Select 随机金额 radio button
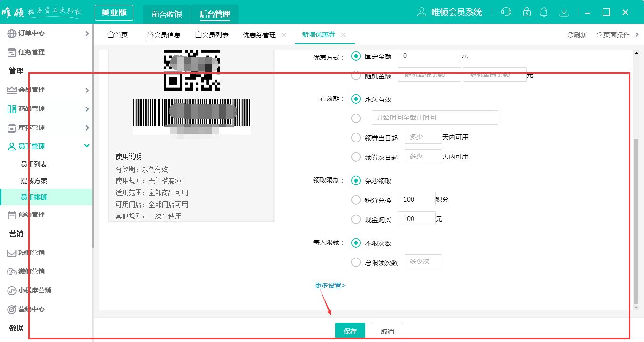 click(x=356, y=75)
